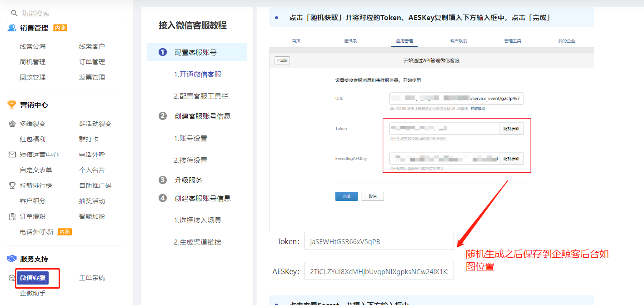This screenshot has height=305, width=644.
Task: Open the 线索客户 menu item
Action: (92, 46)
